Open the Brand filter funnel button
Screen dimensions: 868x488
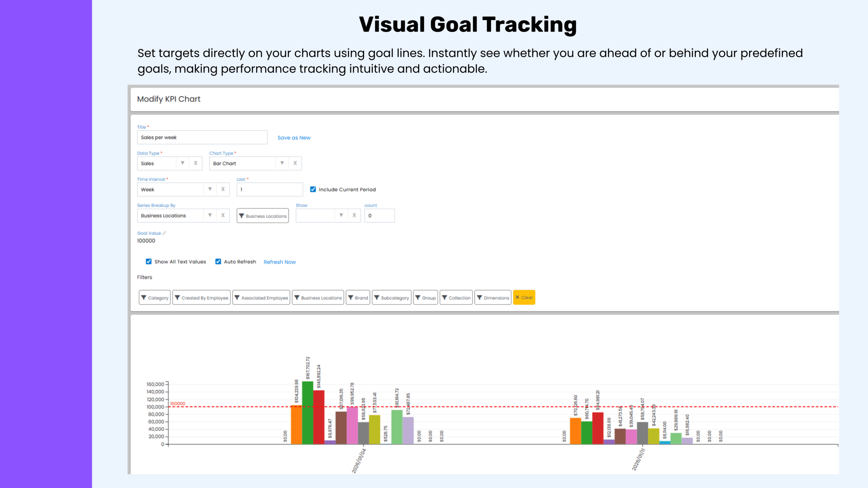[358, 298]
